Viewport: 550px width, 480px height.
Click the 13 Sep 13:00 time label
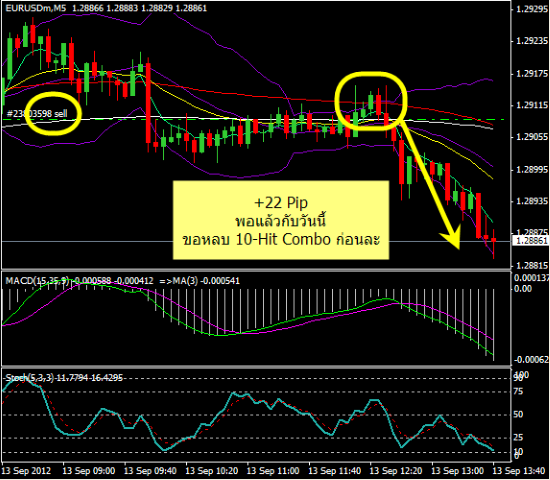pyautogui.click(x=457, y=471)
